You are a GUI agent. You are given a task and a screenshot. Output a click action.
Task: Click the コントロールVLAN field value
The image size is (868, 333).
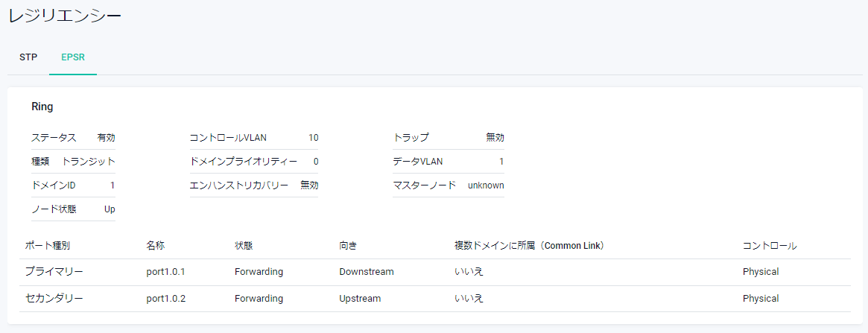(x=313, y=138)
